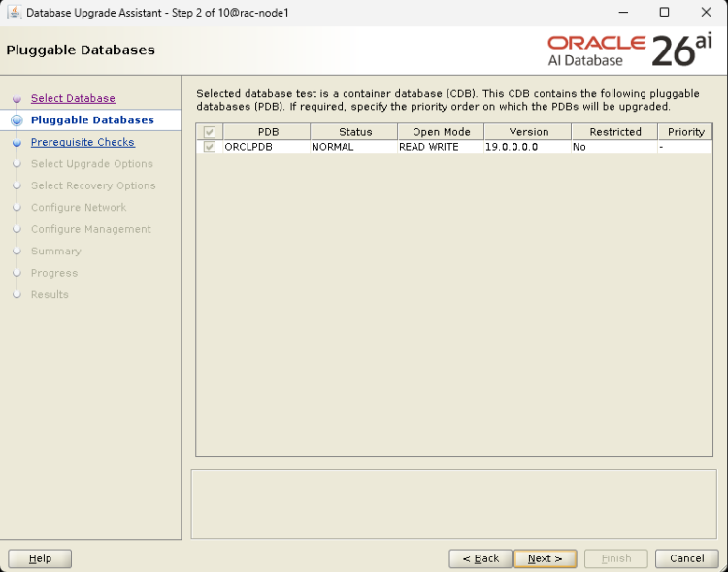Viewport: 728px width, 572px height.
Task: Open Help
Action: click(x=40, y=558)
